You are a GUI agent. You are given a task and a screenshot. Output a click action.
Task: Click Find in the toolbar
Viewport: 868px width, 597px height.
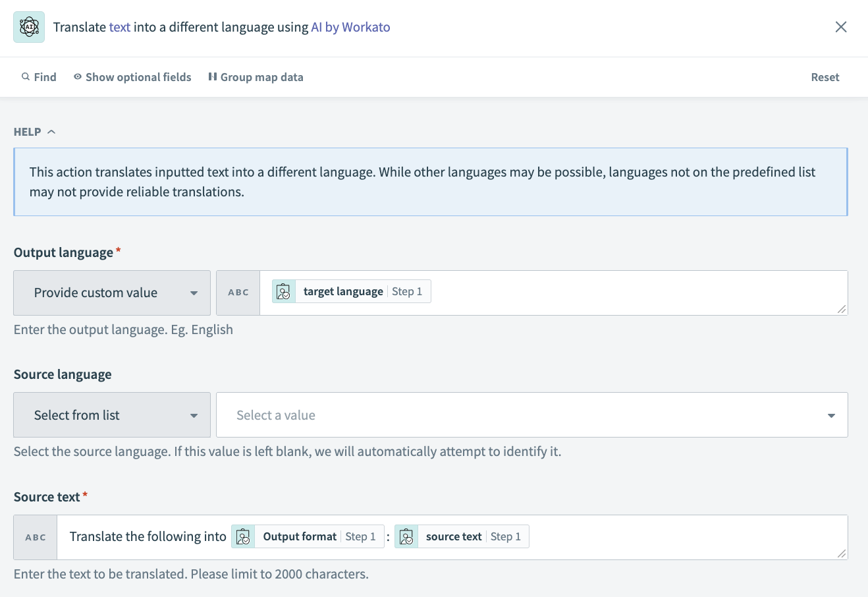[x=45, y=77]
